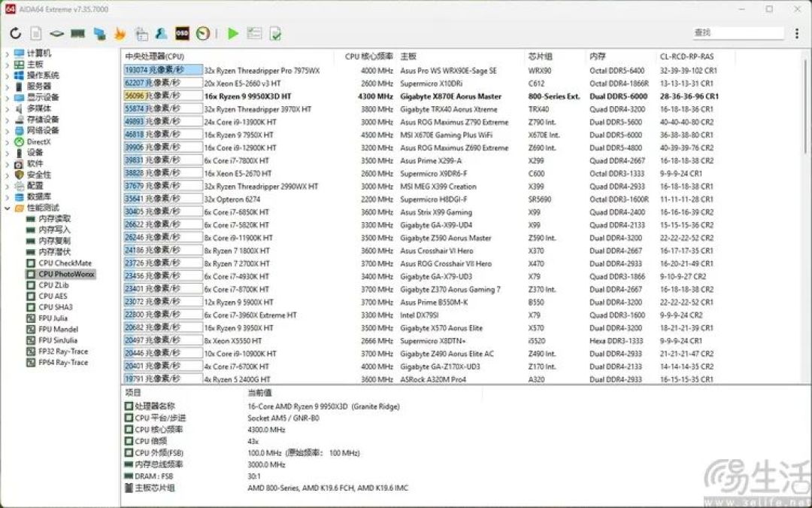Select CPU PhotoWorxx benchmark
Viewport: 812px width, 508px height.
click(66, 274)
